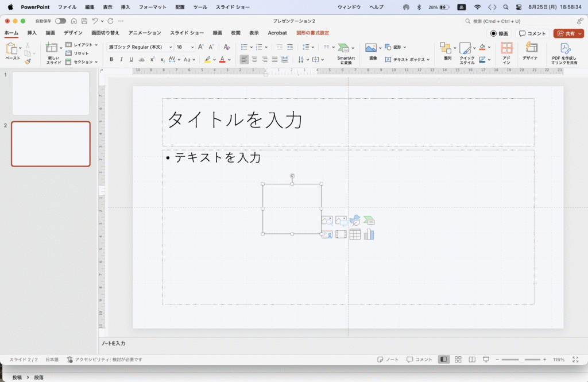This screenshot has width=588, height=382.
Task: Click the 録画 record button
Action: point(499,33)
